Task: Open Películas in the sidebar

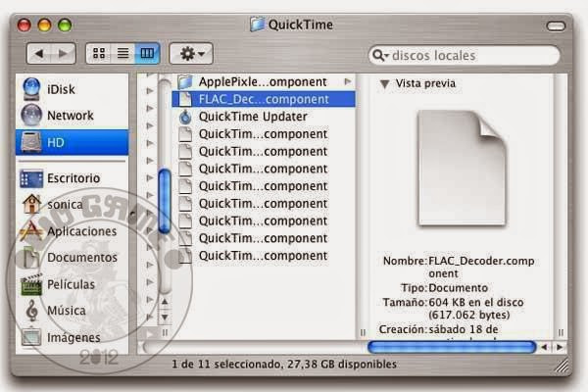Action: [72, 284]
